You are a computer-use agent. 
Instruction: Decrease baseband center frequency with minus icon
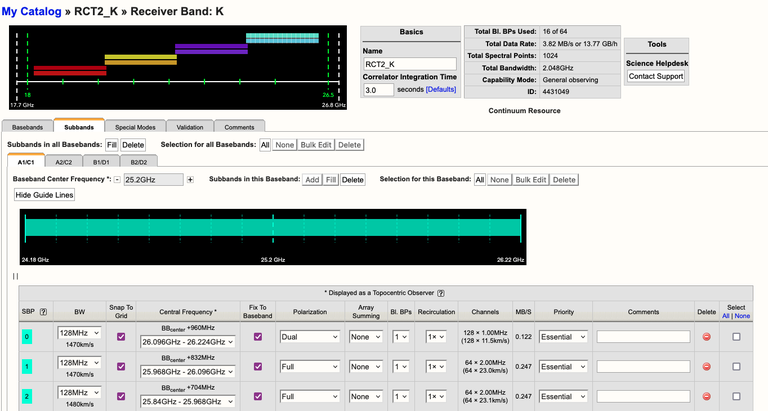[x=117, y=180]
